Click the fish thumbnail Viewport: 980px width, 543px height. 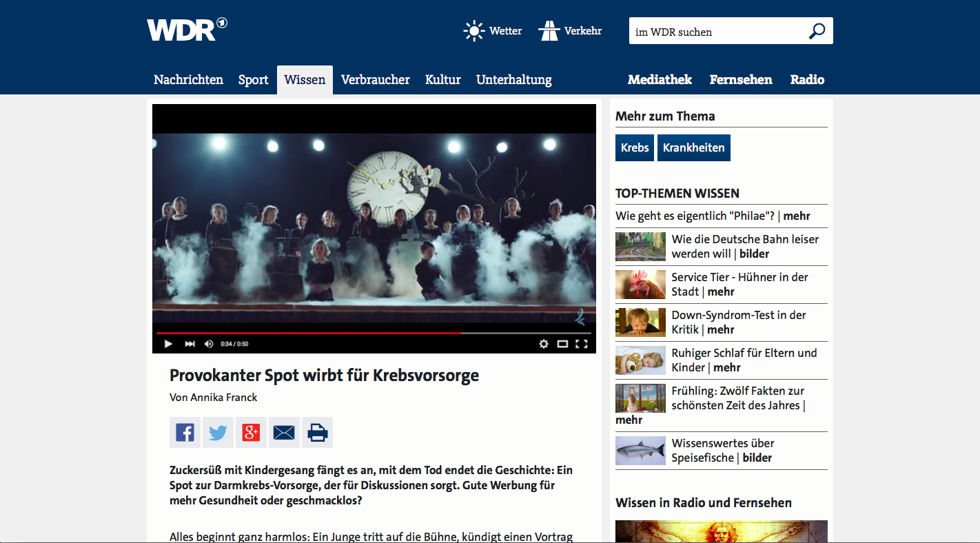(640, 451)
